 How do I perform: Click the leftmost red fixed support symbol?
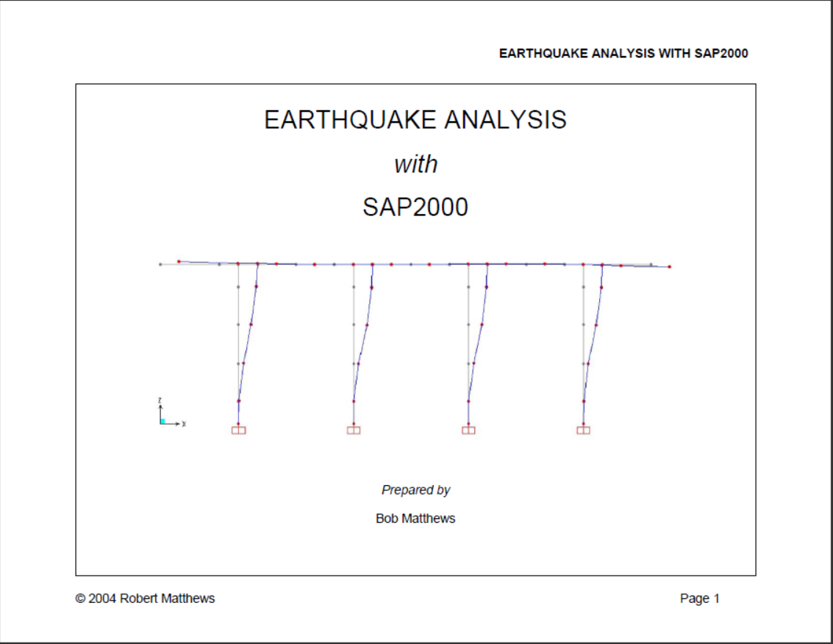point(240,429)
